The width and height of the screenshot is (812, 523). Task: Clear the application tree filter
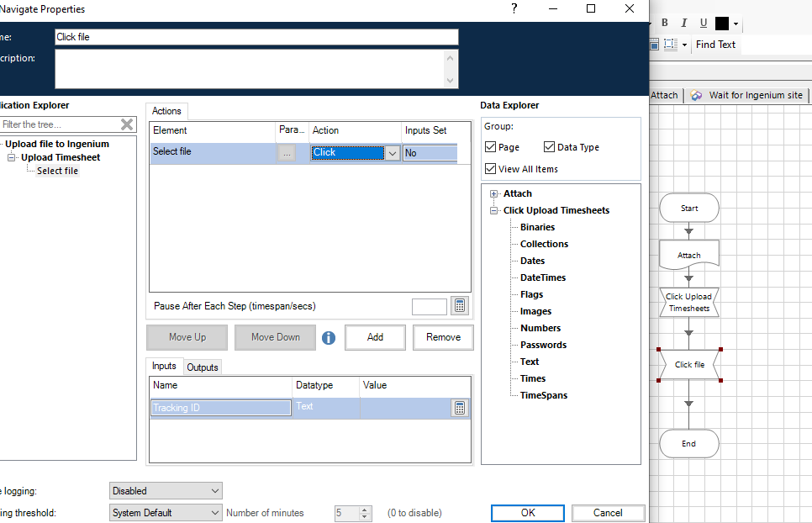(127, 124)
